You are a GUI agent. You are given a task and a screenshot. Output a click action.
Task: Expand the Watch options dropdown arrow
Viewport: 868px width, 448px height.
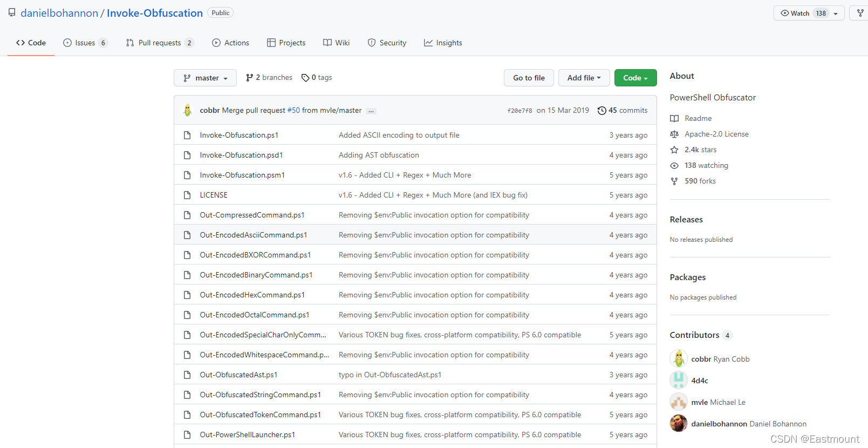pyautogui.click(x=836, y=13)
